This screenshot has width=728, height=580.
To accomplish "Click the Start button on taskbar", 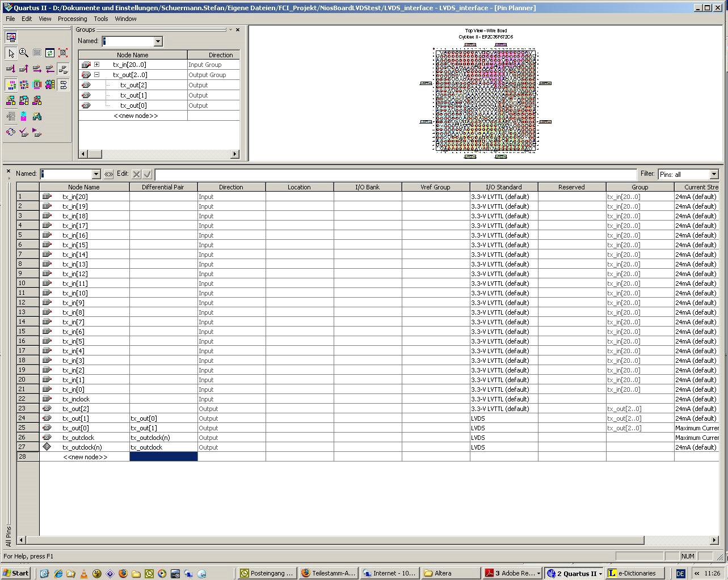I will pyautogui.click(x=16, y=573).
